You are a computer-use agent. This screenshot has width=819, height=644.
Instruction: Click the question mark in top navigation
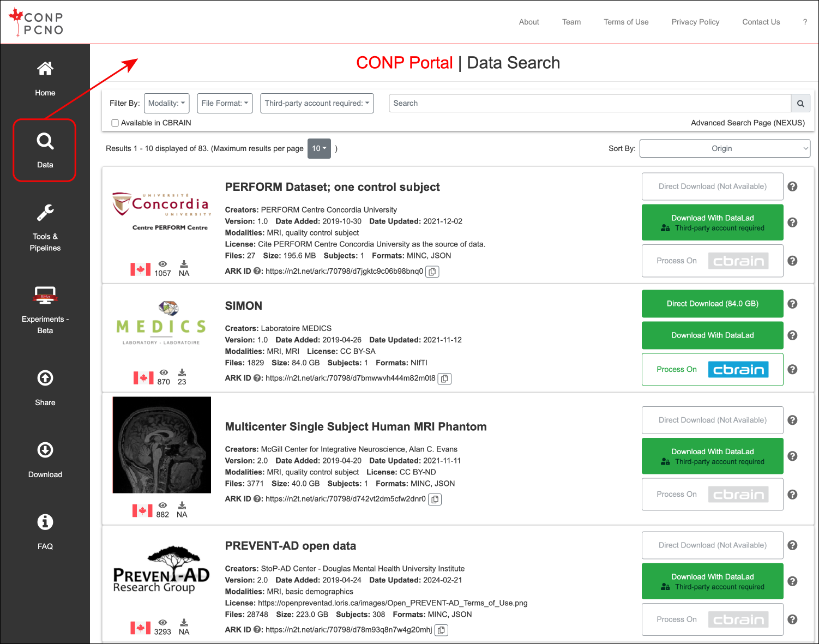click(x=805, y=22)
